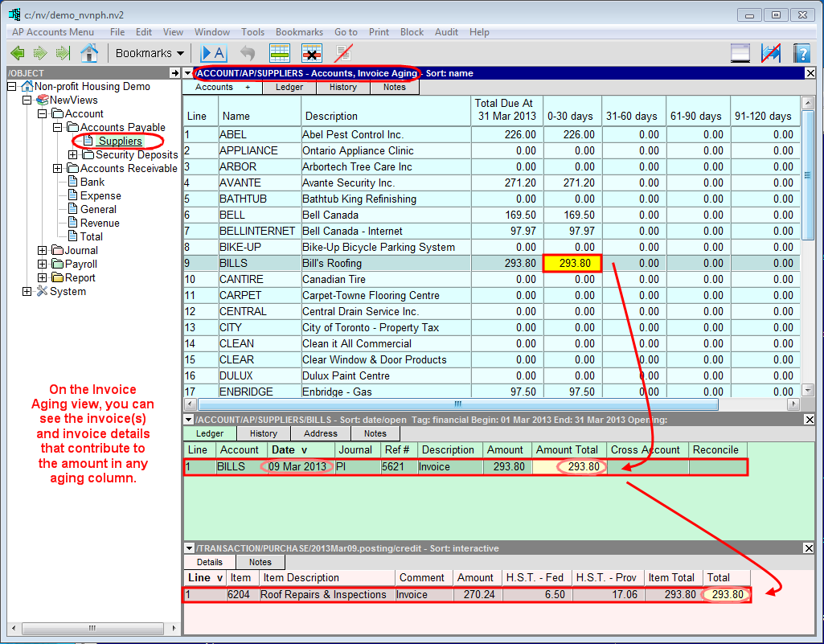Expand the Journal folder in tree
Screen dimensions: 824x644
tap(43, 251)
